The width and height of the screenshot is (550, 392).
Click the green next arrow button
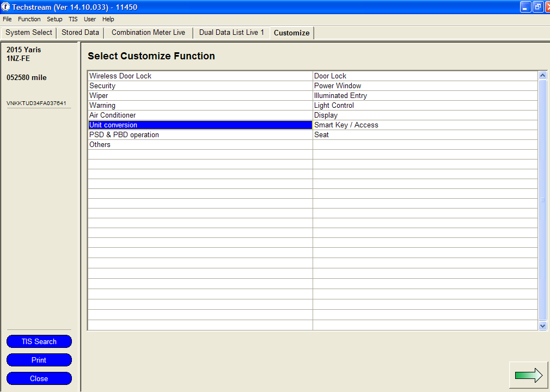click(x=528, y=375)
